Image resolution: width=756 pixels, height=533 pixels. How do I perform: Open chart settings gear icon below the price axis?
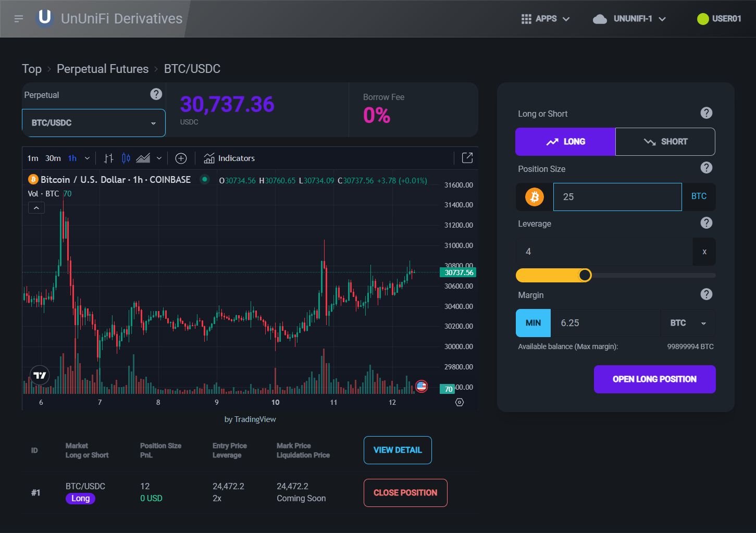click(x=460, y=402)
